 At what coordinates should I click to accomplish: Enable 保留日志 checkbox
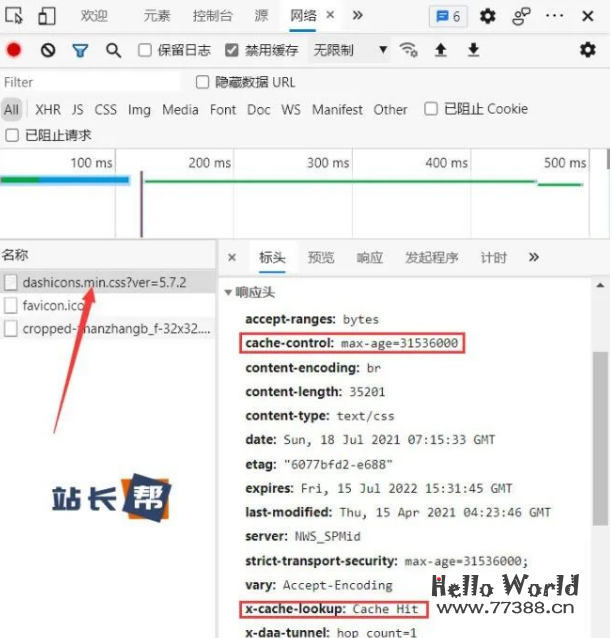[145, 50]
